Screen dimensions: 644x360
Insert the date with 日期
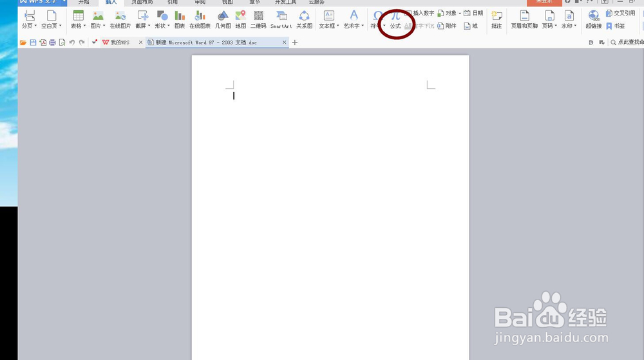point(473,13)
